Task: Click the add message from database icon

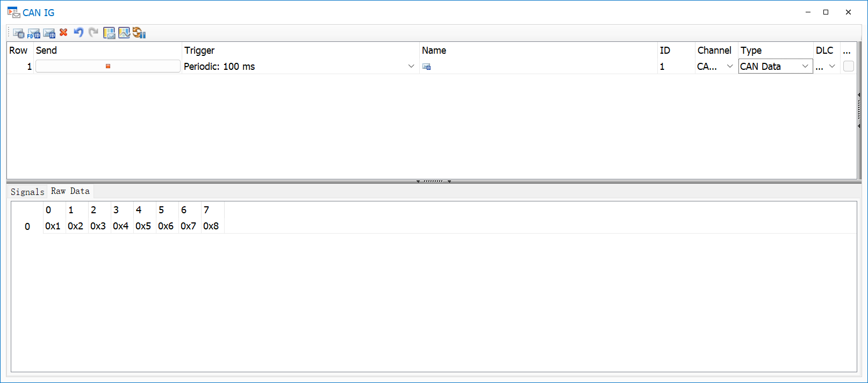Action: tap(18, 33)
